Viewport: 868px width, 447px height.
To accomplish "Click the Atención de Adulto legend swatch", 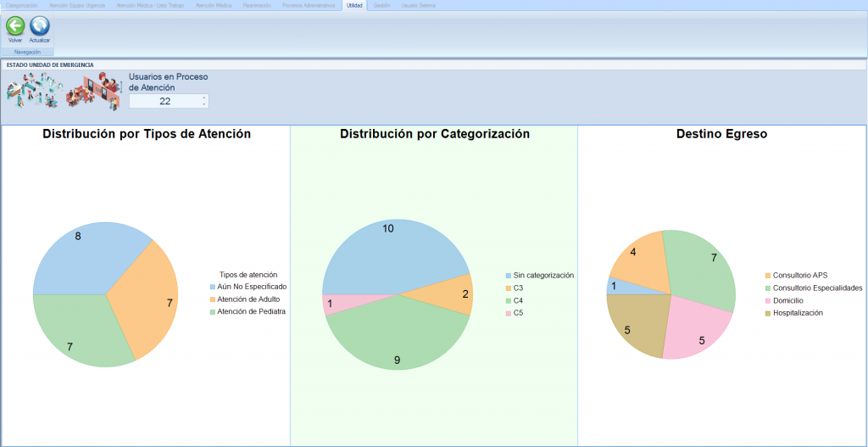I will pos(213,299).
